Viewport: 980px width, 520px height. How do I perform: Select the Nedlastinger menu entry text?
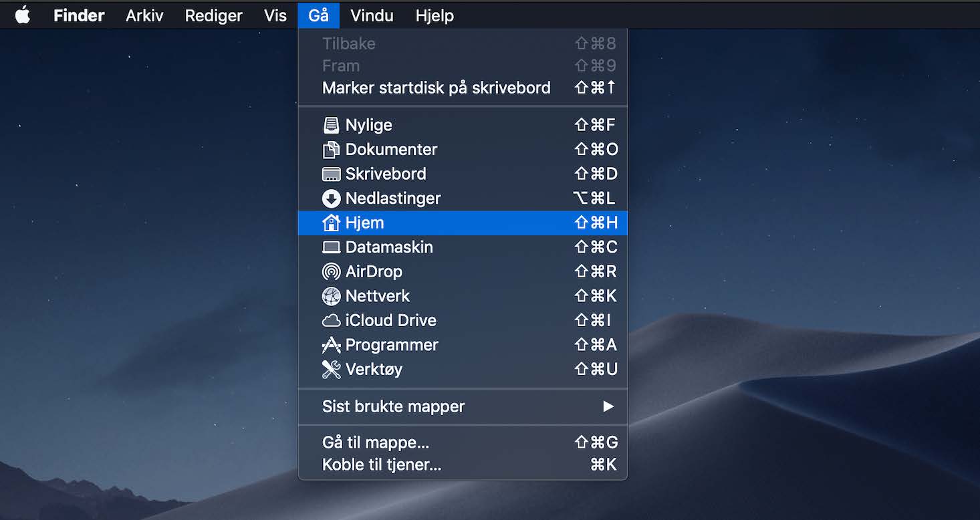(x=393, y=199)
